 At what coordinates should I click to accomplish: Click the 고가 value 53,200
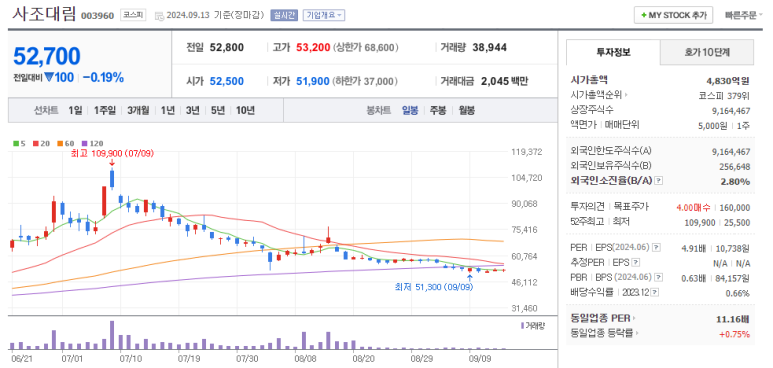(x=313, y=48)
